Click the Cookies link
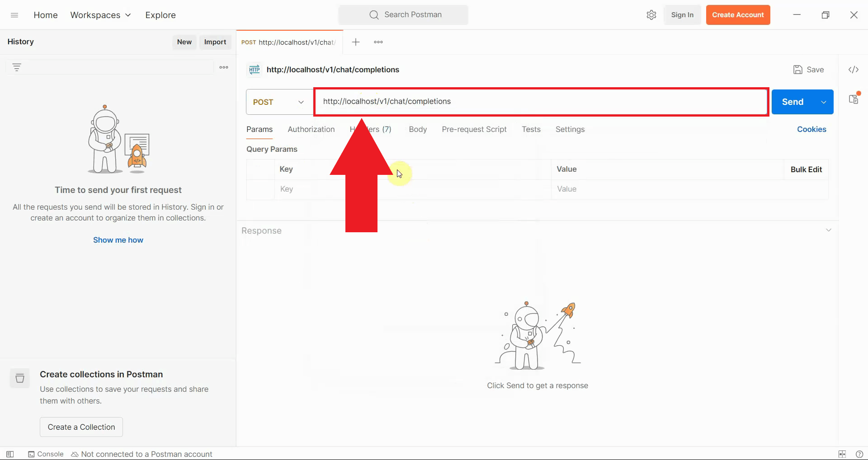Screen dimensions: 868x460 (811, 129)
